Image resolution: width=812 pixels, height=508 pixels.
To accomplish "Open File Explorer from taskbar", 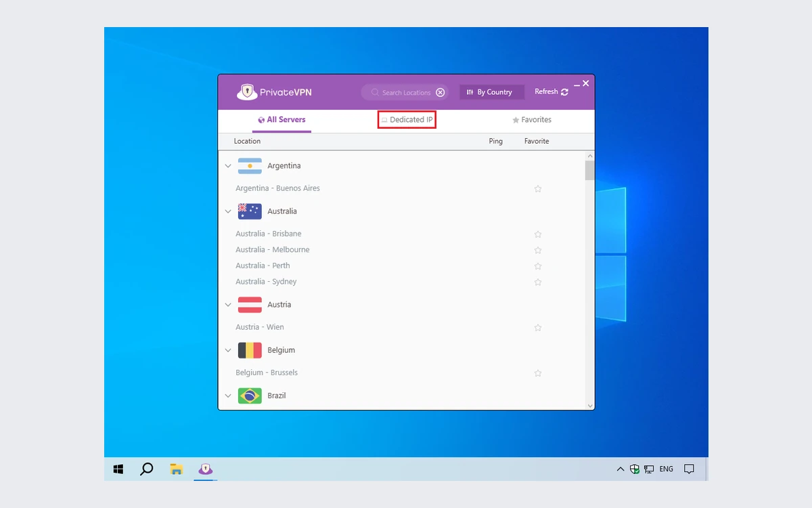I will pyautogui.click(x=177, y=469).
